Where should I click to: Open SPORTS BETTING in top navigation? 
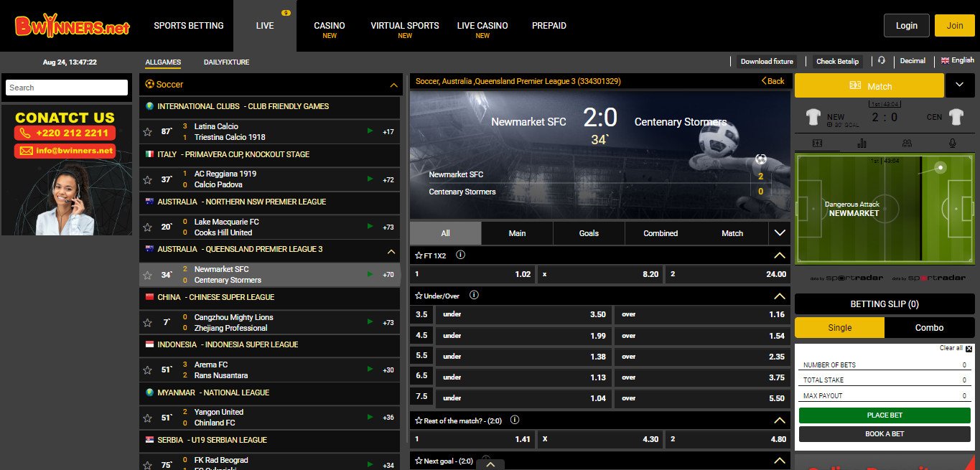coord(189,26)
